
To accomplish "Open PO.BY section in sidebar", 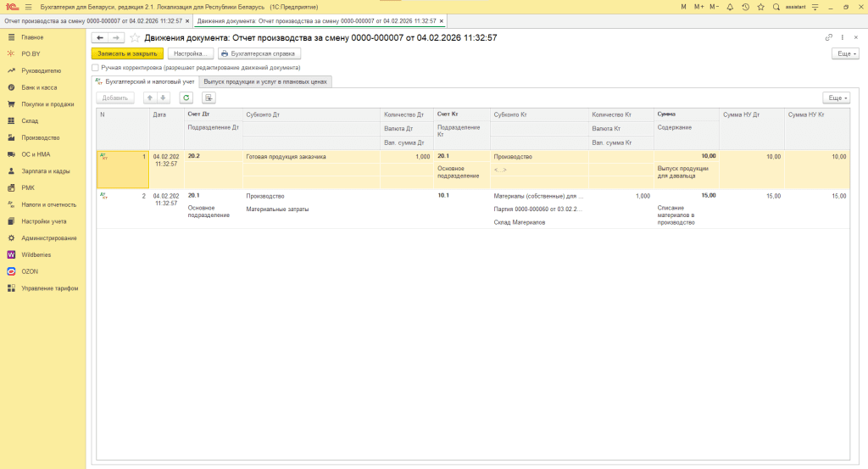I will (31, 53).
